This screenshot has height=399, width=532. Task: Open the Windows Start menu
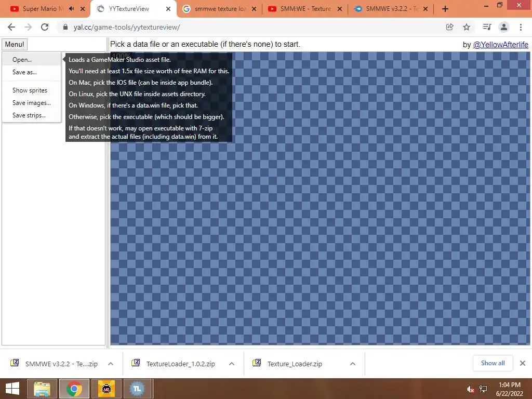[x=12, y=389]
